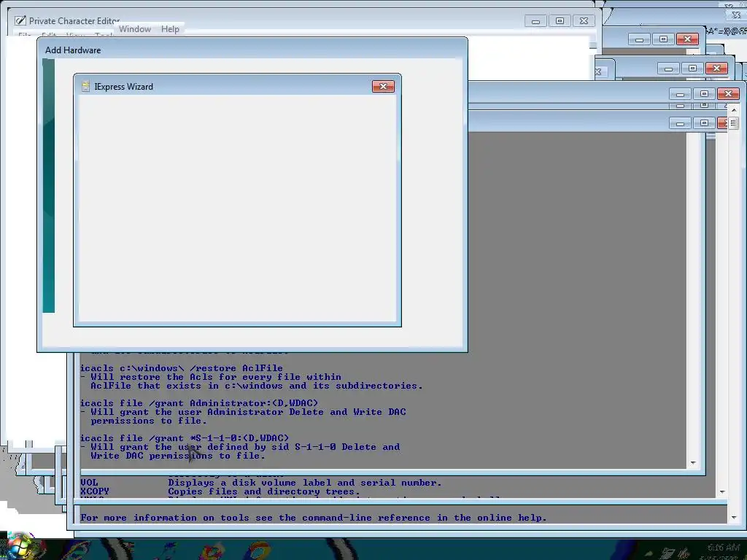The image size is (747, 560).
Task: Click the line 'icacls file /grant Administrator:(D,WDAC)'
Action: coord(198,403)
